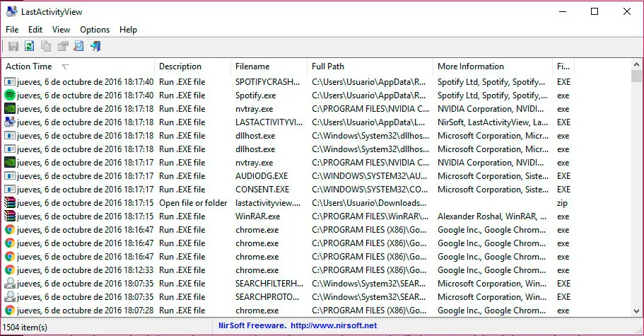The width and height of the screenshot is (644, 336).
Task: Select the LASTACTIVITYVI... filename cell
Action: tap(269, 122)
